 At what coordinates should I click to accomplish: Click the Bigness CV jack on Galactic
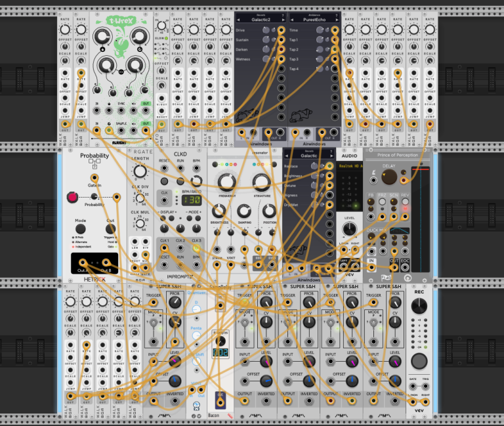click(x=329, y=195)
